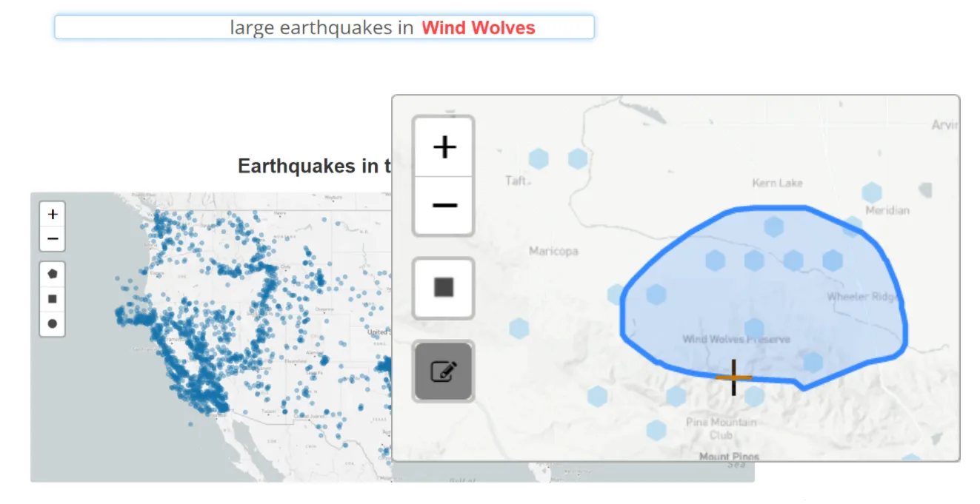Click the Kern Lake map label
980x504 pixels.
pos(777,183)
